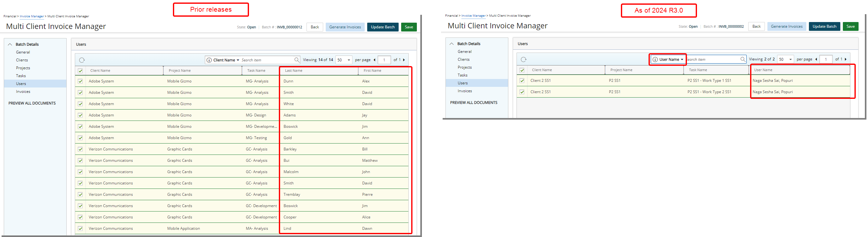Open per page size dropdown in 14 of 14 grid
Image resolution: width=868 pixels, height=237 pixels.
coord(344,60)
